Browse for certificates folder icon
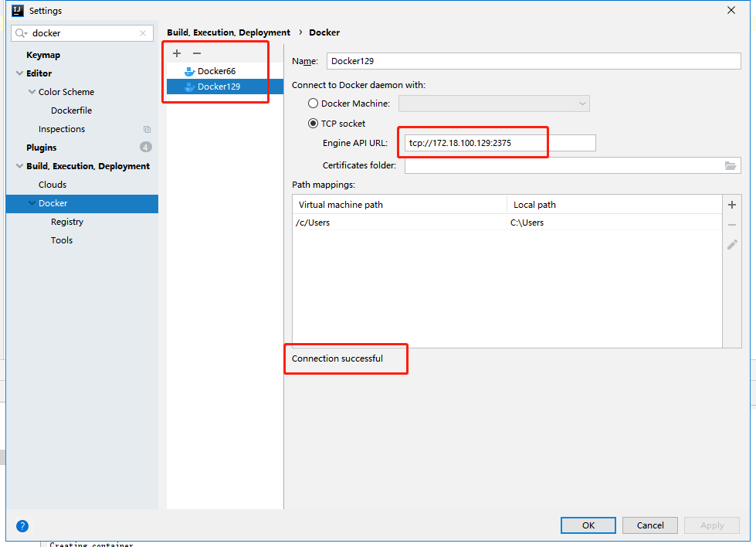Screen dimensions: 756x547 [731, 165]
